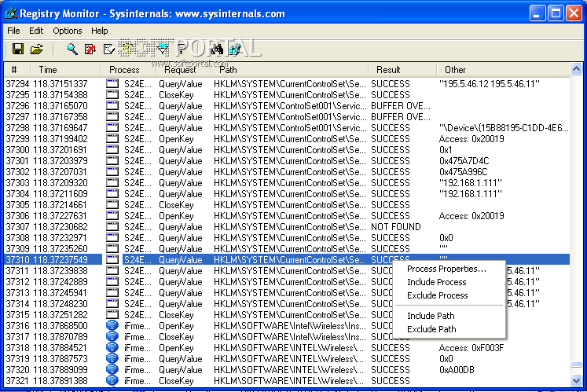587x392 pixels.
Task: Minimize the Registry Monitor window
Action: click(537, 13)
